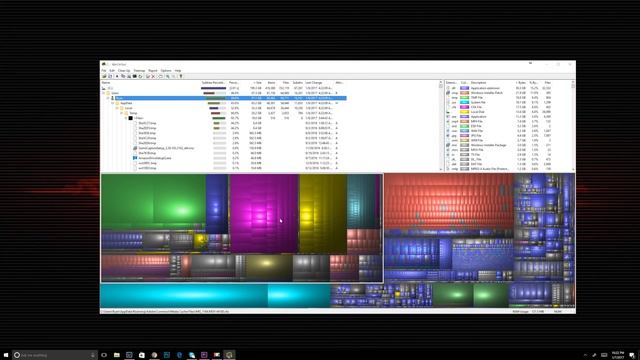The image size is (640, 360).
Task: Open the Treemap menu
Action: (x=139, y=71)
